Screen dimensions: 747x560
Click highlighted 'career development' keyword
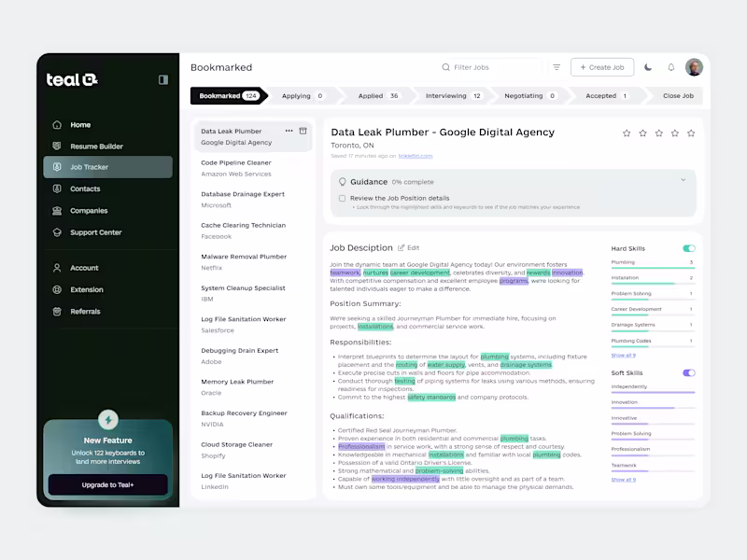click(419, 273)
